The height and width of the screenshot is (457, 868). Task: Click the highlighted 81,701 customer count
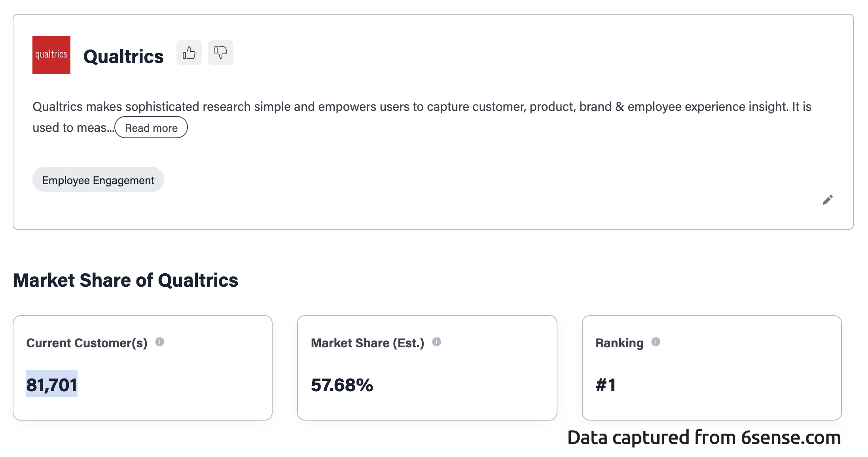coord(52,385)
